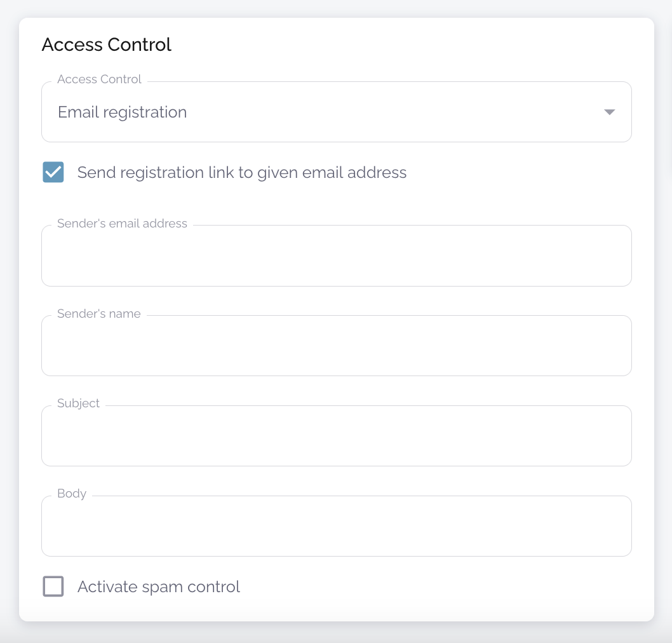
Task: Click the 'Access Control' section heading
Action: click(x=107, y=44)
